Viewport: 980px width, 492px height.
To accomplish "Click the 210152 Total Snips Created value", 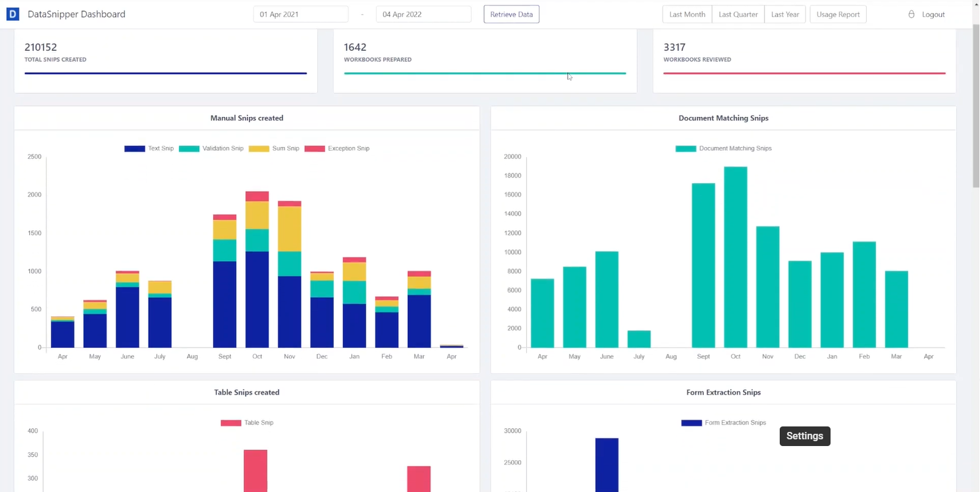I will coord(40,47).
